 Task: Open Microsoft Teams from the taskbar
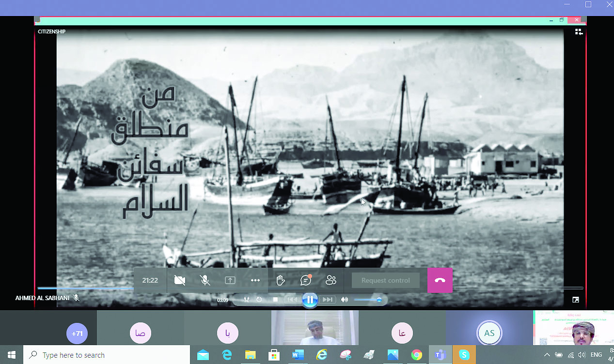[x=440, y=355]
